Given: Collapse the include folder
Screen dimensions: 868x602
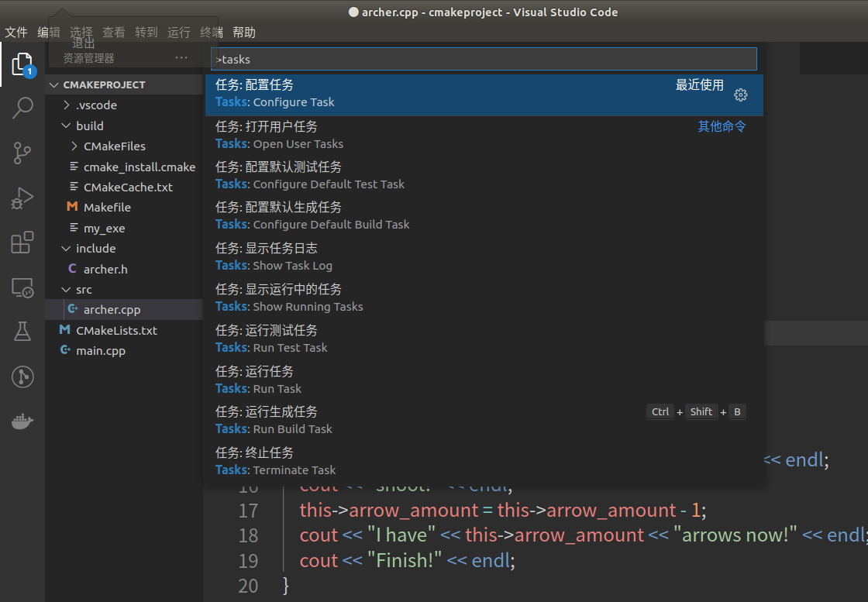Looking at the screenshot, I should pyautogui.click(x=66, y=249).
